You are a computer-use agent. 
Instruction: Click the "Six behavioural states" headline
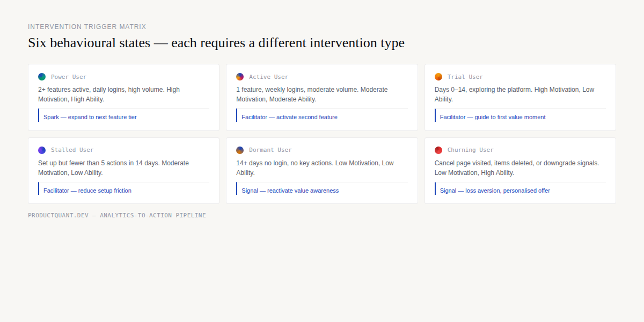tap(216, 43)
